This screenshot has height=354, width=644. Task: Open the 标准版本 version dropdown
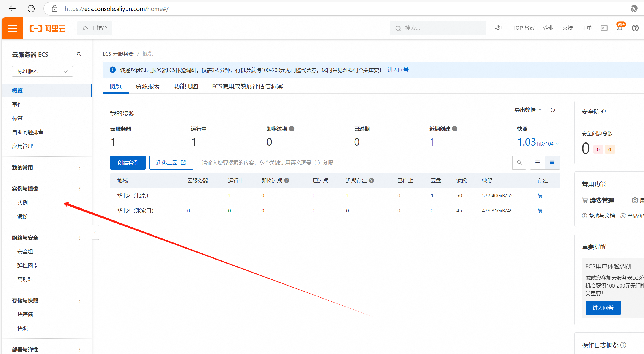pyautogui.click(x=42, y=71)
